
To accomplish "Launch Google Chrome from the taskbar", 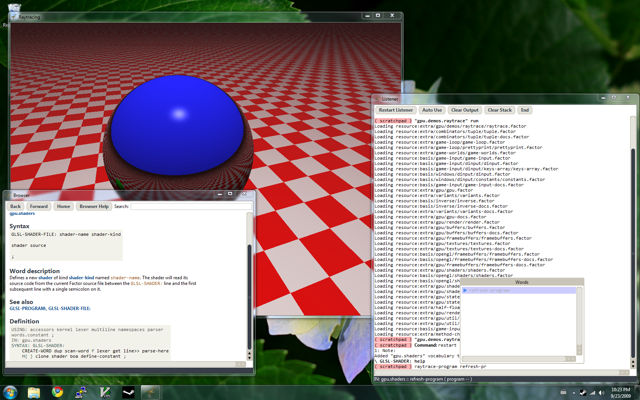I will click(x=58, y=392).
